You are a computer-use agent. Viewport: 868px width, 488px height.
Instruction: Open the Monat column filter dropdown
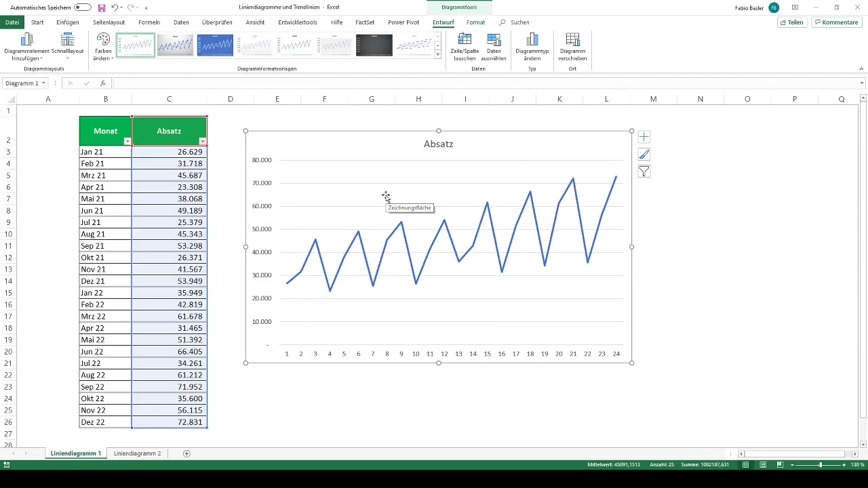pos(127,141)
